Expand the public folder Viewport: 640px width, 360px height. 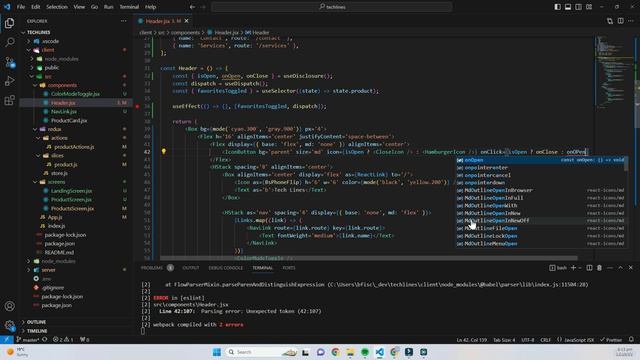click(51, 68)
